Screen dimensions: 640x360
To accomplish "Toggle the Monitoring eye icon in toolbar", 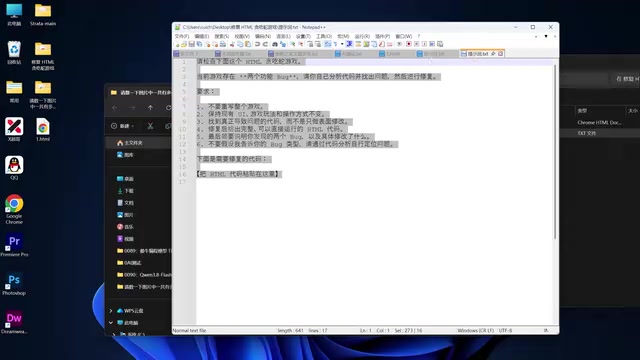I will 400,44.
